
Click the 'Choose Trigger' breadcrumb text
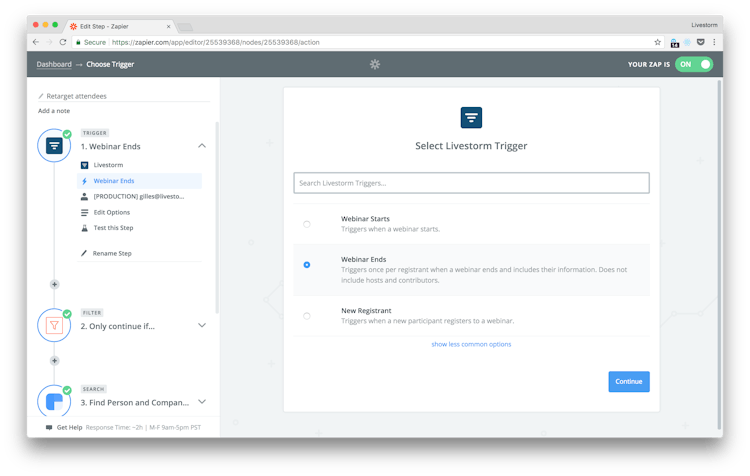[x=110, y=64]
